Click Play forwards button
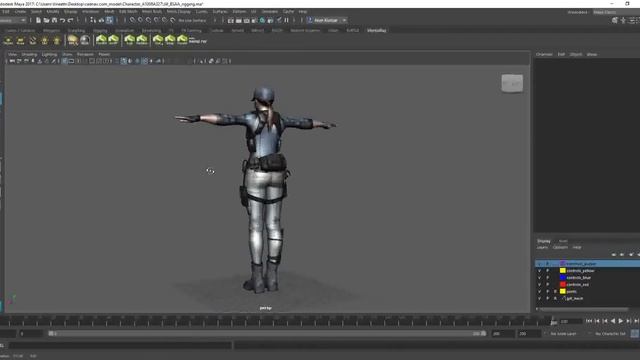Viewport: 640px width, 360px height. (621, 321)
